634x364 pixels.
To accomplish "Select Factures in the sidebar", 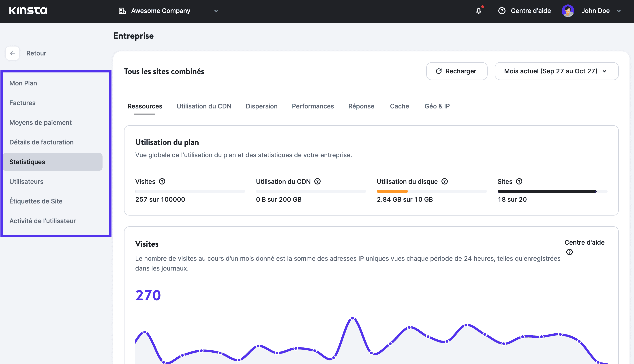I will tap(22, 103).
